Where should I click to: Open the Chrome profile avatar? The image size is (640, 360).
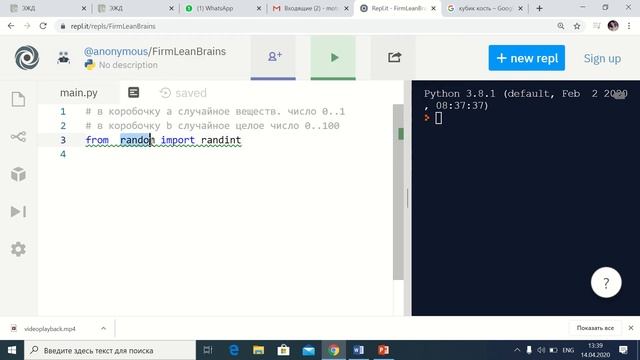(x=613, y=26)
